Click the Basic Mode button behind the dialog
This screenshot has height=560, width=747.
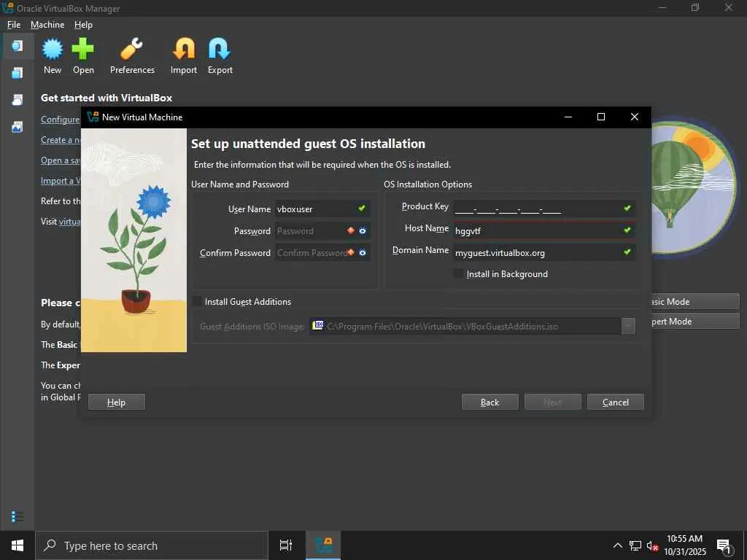[x=695, y=301]
